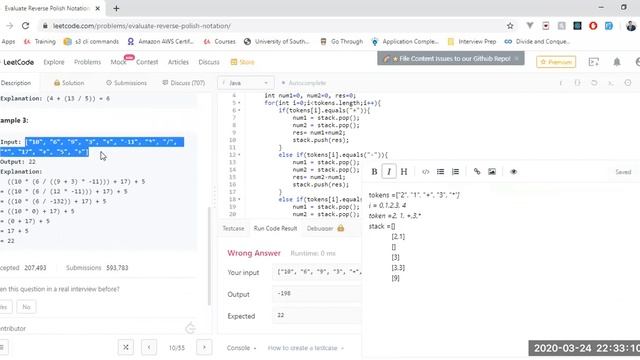Open the editor settings icon
Viewport: 640px width, 360px height.
(x=628, y=83)
